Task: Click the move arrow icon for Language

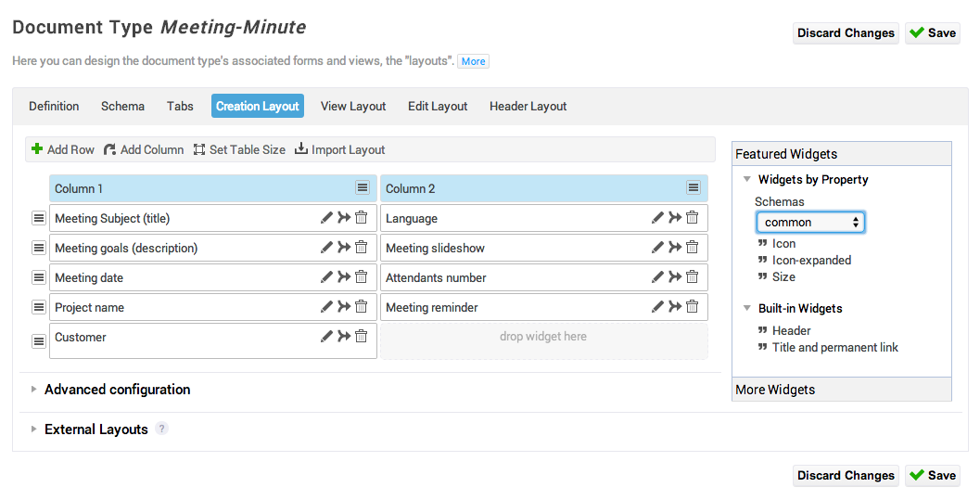Action: point(675,218)
